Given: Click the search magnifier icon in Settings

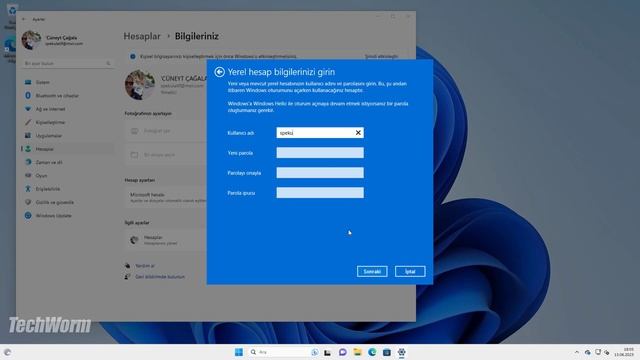Looking at the screenshot, I should [108, 63].
